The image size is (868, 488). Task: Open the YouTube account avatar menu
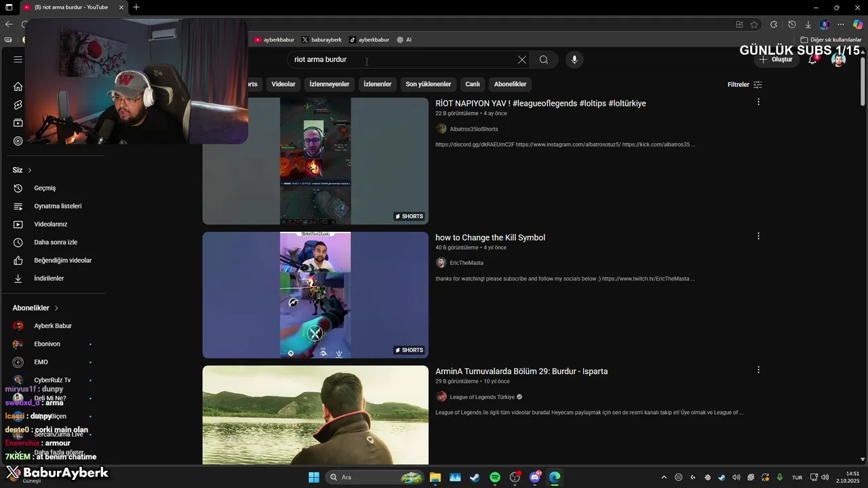[x=839, y=60]
